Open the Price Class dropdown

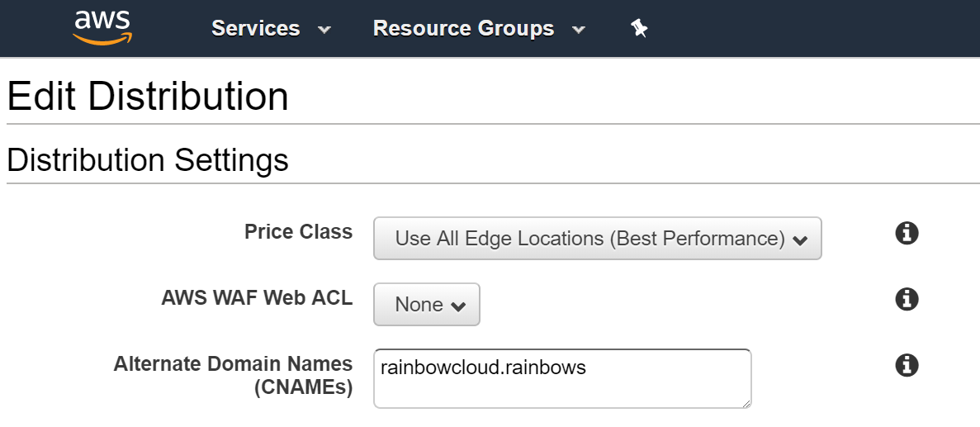click(x=598, y=238)
